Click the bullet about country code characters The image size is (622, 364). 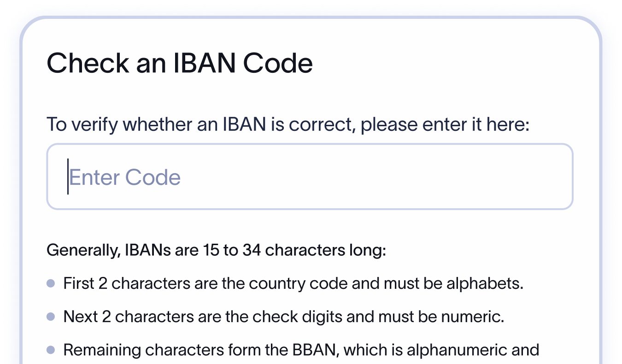click(x=293, y=283)
